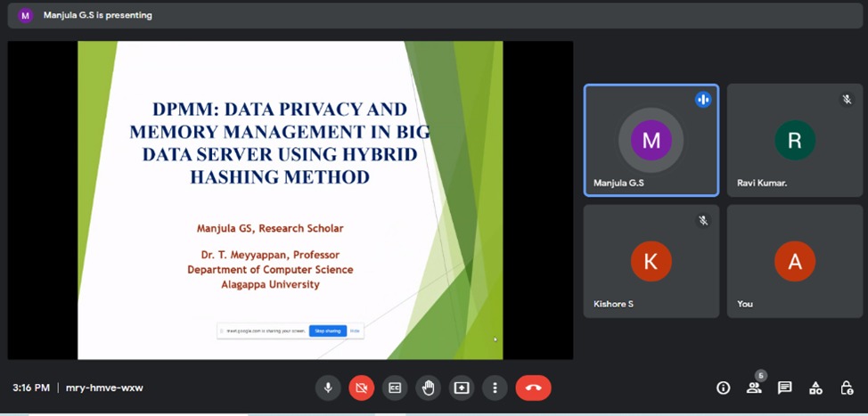This screenshot has height=416, width=868.
Task: Click muted mic icon on Ravi Kumar's tile
Action: [x=847, y=100]
